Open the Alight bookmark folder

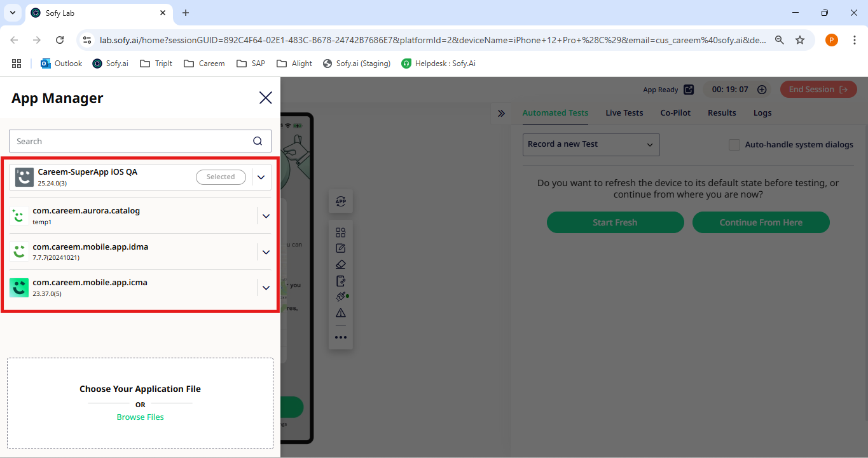click(294, 64)
